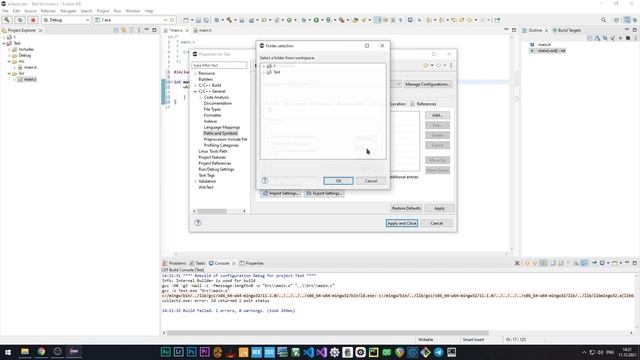This screenshot has height=360, width=640.
Task: Open Visual Studio Code from taskbar
Action: [x=309, y=352]
